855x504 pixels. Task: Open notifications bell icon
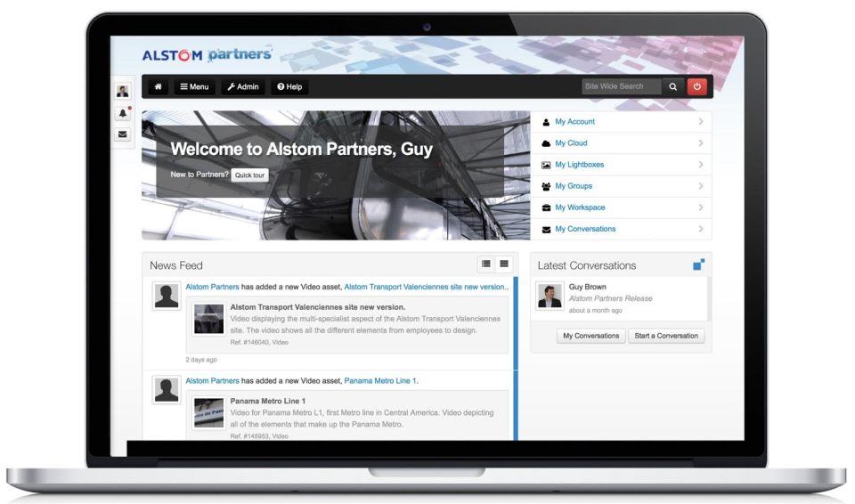123,113
